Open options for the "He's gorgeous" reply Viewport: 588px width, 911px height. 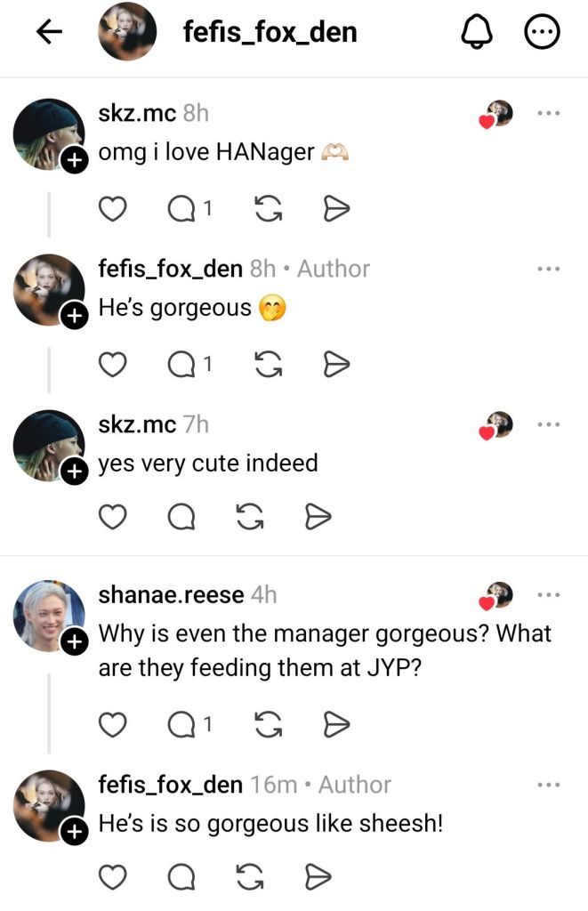tap(549, 269)
